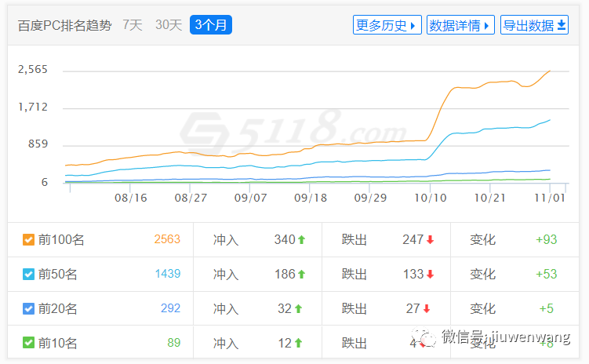Click the green up arrow next to 32
This screenshot has height=364, width=589.
pyautogui.click(x=298, y=309)
